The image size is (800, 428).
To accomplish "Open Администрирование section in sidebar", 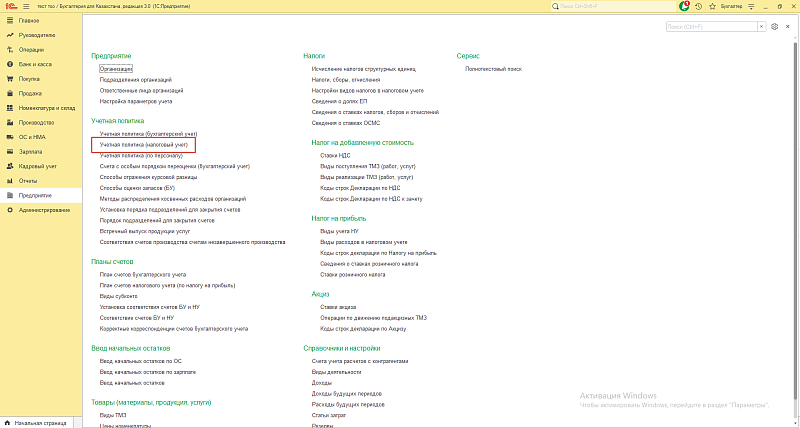I will 43,210.
